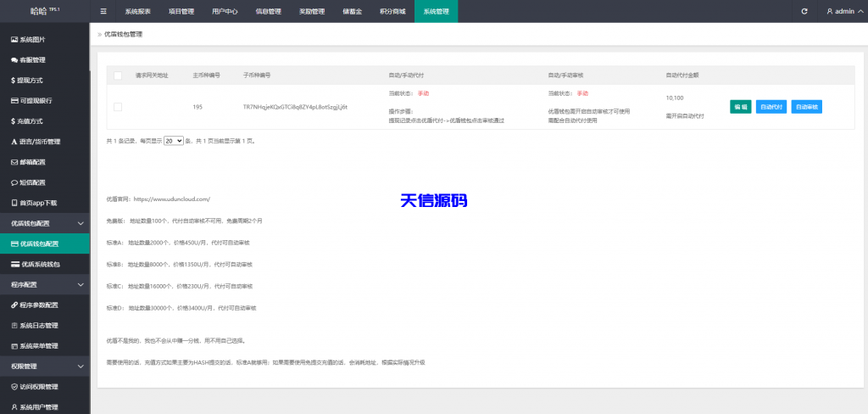Click the blue 自动代付 button
The width and height of the screenshot is (868, 414).
tap(771, 107)
